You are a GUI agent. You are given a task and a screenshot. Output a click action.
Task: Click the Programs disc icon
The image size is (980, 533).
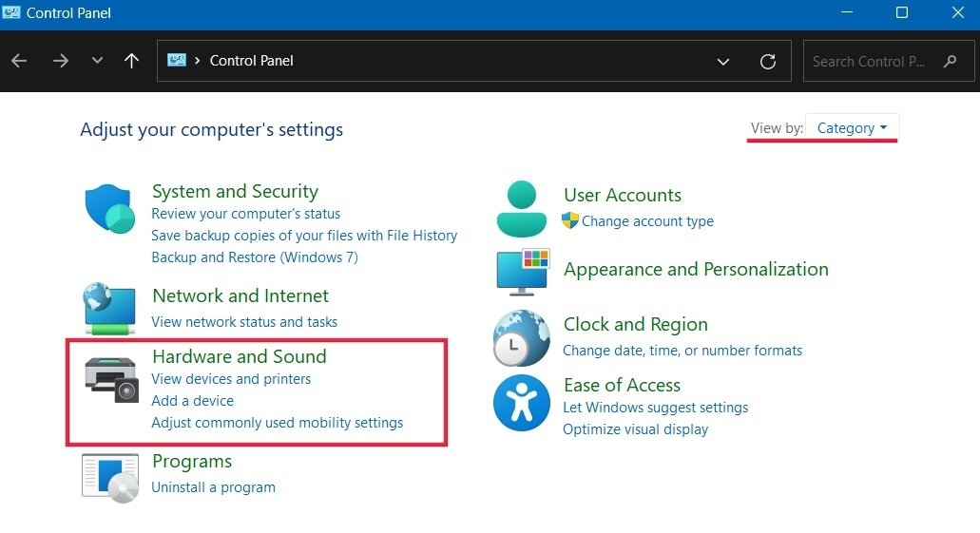pos(110,479)
